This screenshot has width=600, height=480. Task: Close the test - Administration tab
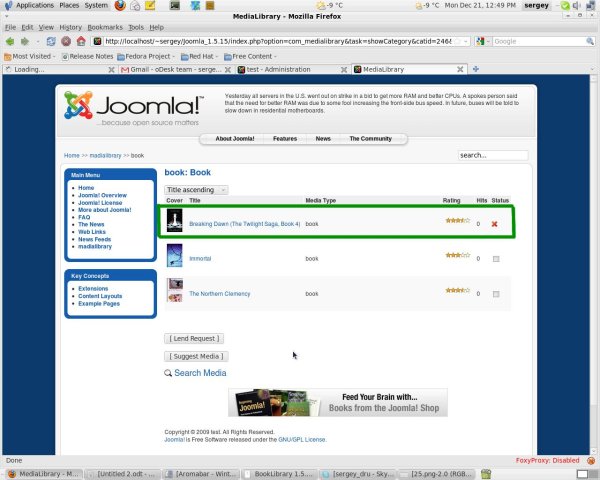click(344, 70)
